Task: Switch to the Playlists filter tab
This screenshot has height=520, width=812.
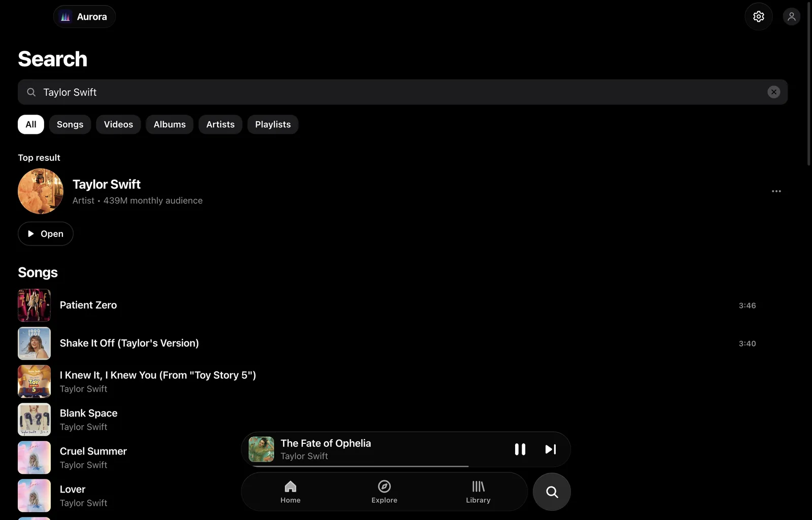Action: point(273,124)
